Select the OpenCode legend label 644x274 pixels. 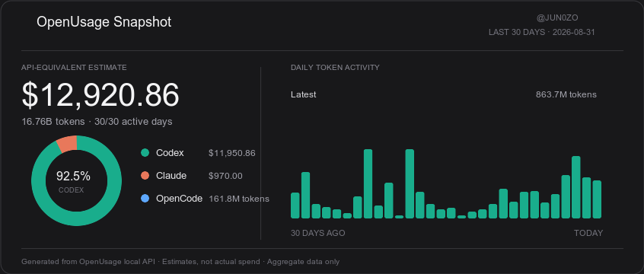point(179,199)
